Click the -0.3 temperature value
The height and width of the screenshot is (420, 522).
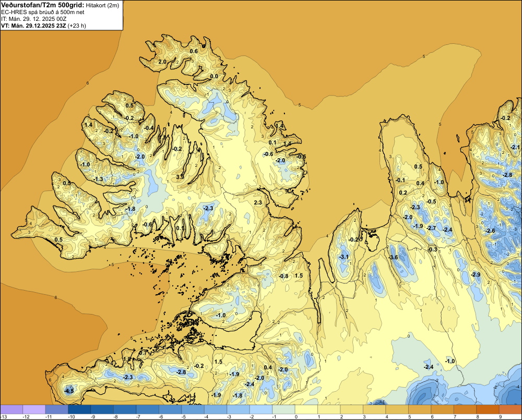[x=432, y=249]
